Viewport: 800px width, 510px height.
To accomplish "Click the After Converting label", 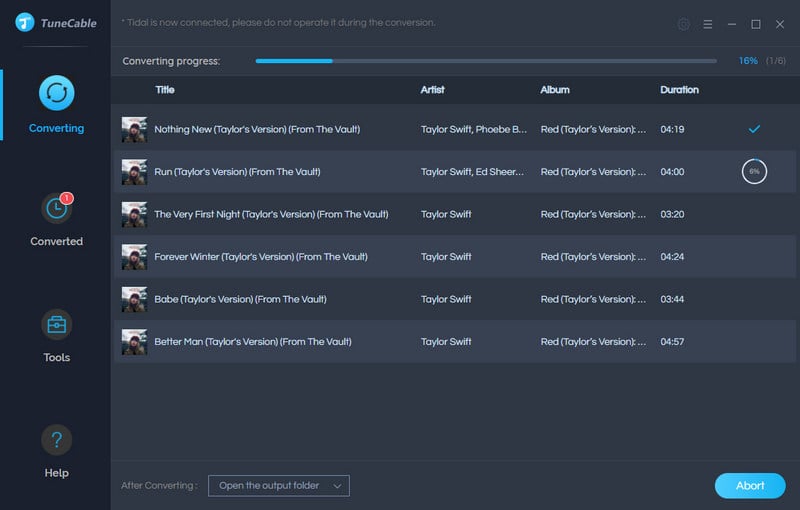I will [159, 486].
